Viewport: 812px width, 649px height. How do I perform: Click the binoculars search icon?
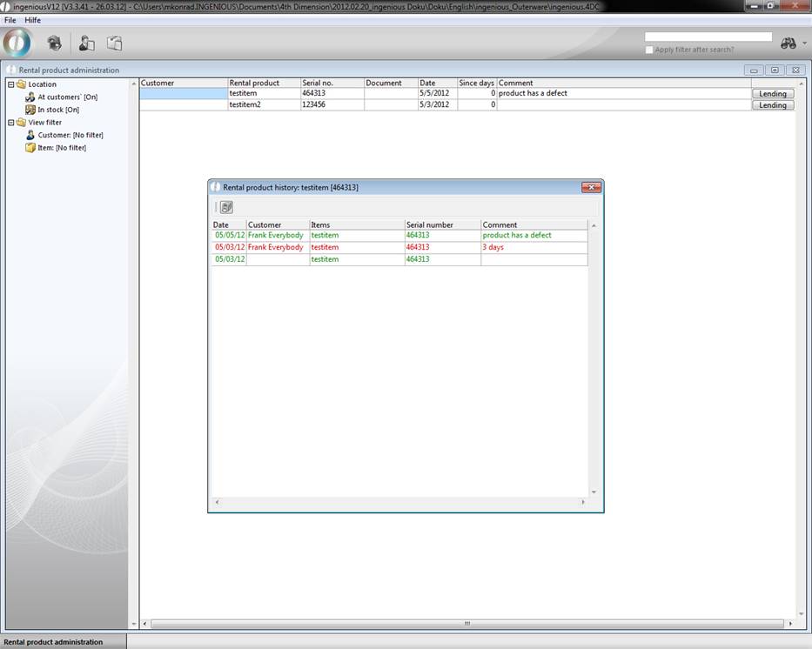click(789, 43)
